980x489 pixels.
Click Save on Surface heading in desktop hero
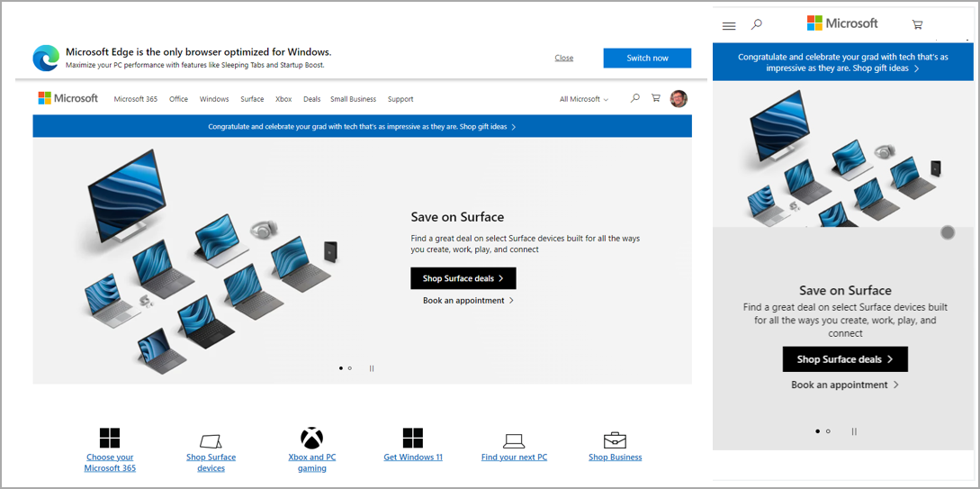457,217
